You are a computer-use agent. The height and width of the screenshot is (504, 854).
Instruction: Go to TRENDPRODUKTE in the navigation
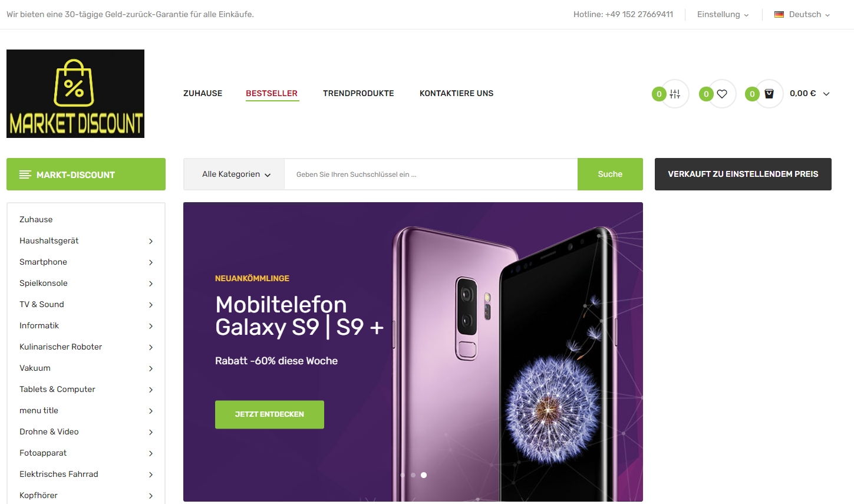pos(358,93)
